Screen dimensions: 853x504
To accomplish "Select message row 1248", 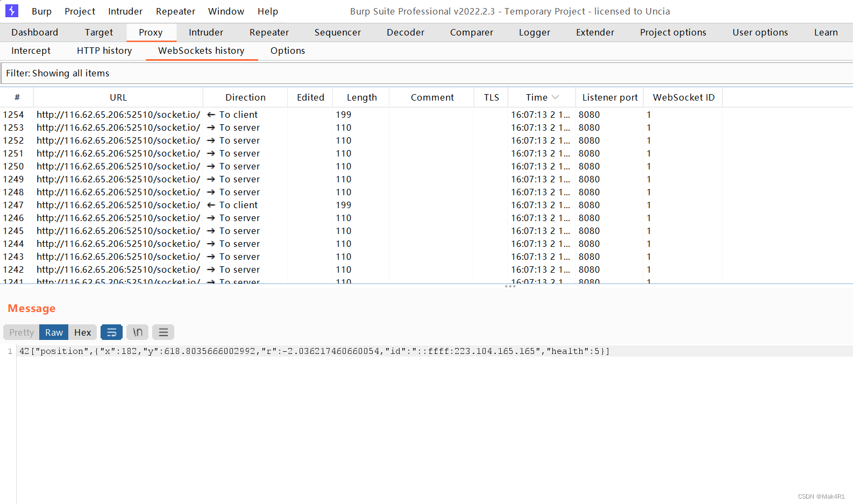I will [x=361, y=192].
